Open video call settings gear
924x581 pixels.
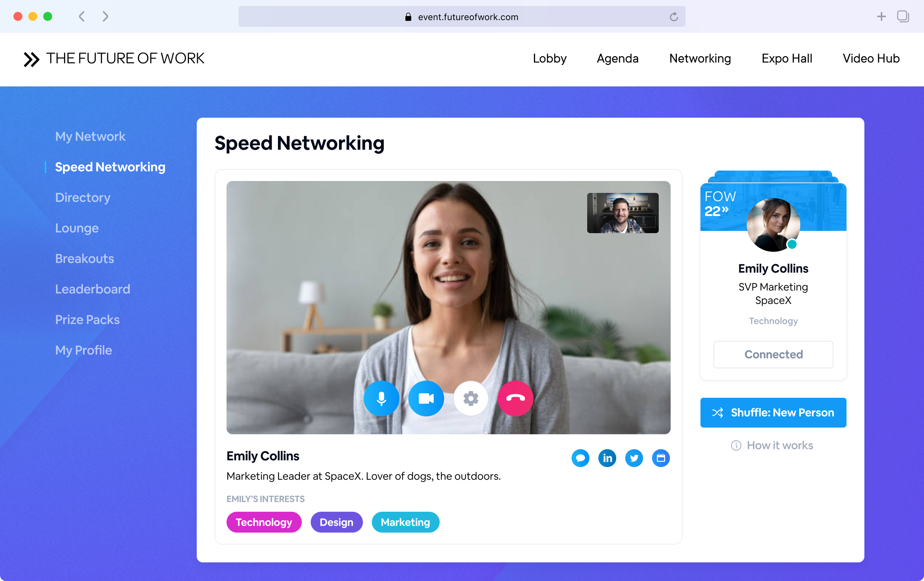pyautogui.click(x=471, y=398)
